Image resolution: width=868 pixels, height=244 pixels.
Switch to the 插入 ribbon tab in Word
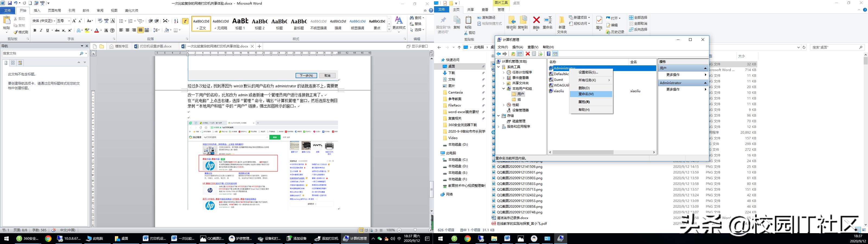36,11
